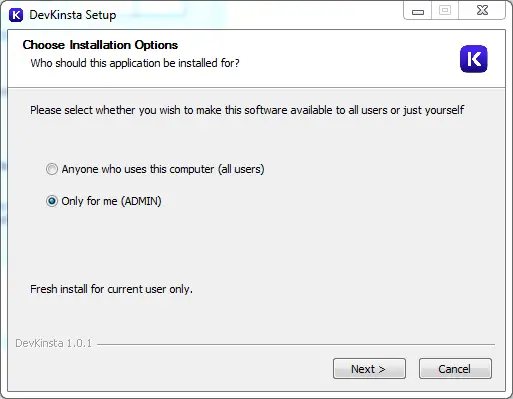This screenshot has height=399, width=513.
Task: Click the 'Choose Installation Options' heading
Action: (x=100, y=45)
